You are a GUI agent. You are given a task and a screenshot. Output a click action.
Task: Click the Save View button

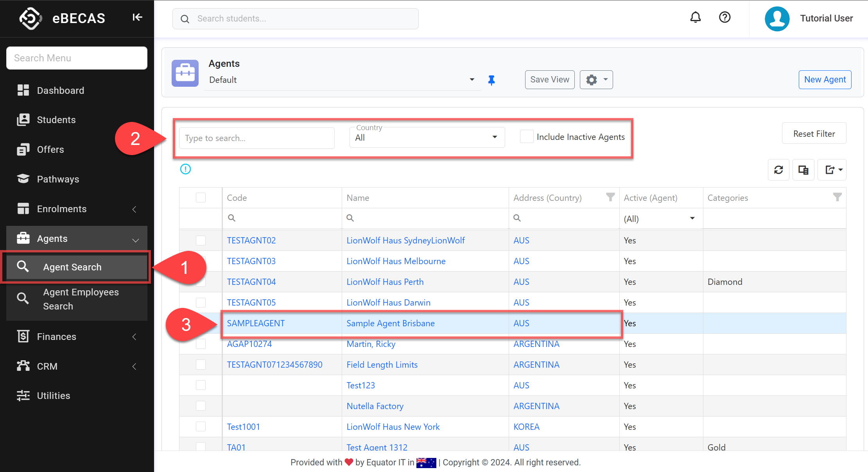coord(549,80)
